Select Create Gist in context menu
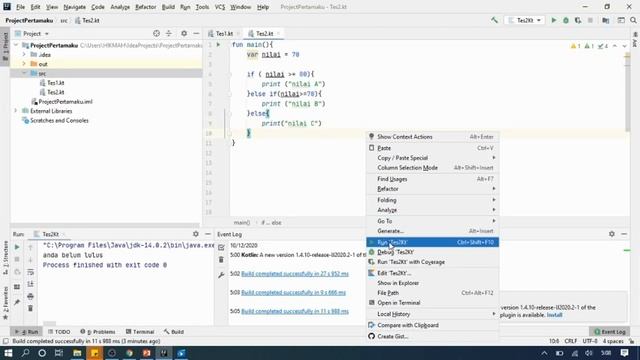Viewport: 640px width, 360px height. (432, 336)
